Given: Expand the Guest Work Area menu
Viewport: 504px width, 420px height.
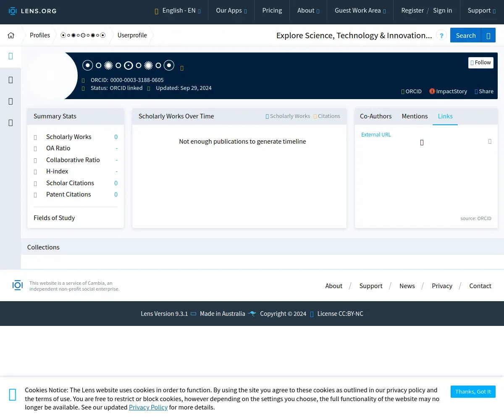Looking at the screenshot, I should point(360,10).
